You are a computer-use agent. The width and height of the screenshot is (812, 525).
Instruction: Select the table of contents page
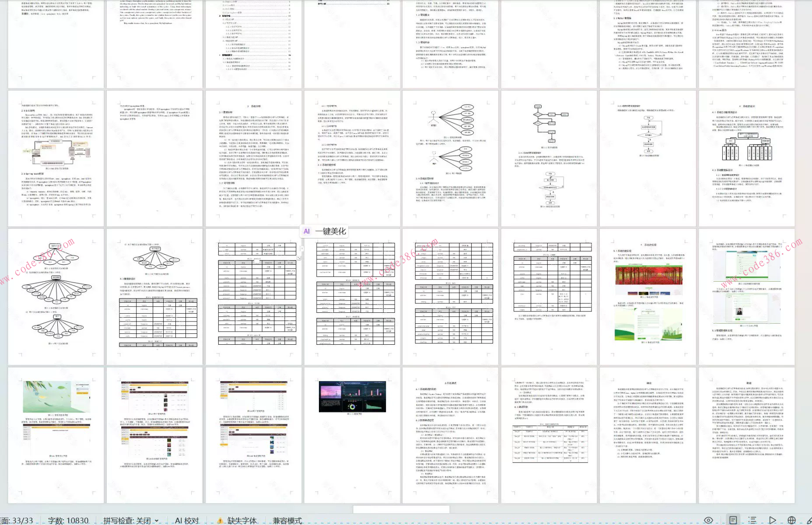[254, 44]
